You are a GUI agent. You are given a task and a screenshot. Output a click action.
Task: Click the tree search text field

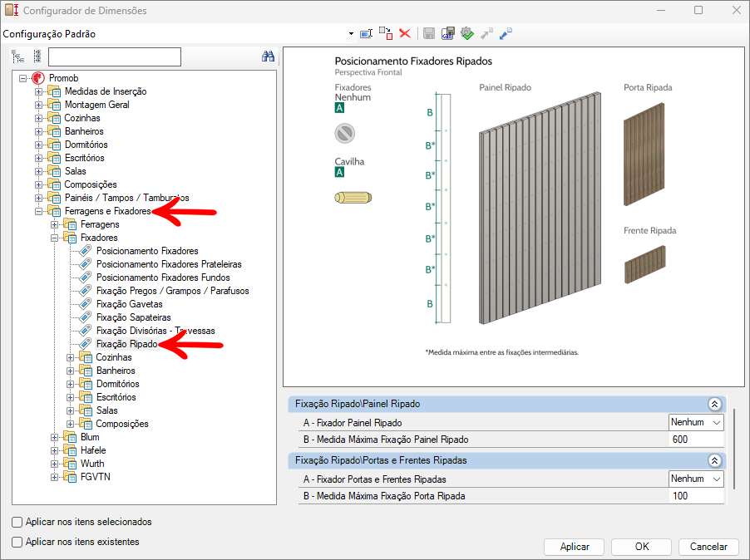[114, 56]
